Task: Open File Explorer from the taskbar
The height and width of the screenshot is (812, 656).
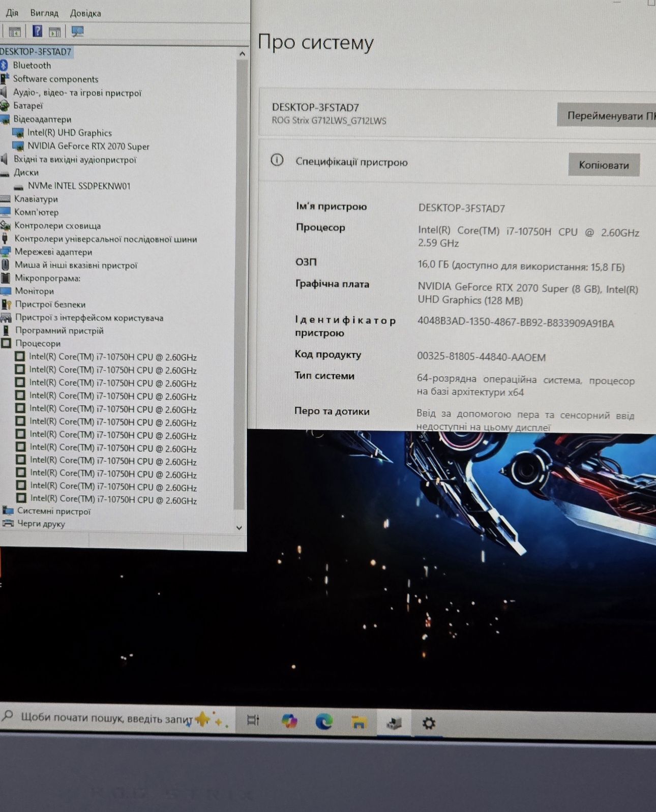Action: point(359,722)
